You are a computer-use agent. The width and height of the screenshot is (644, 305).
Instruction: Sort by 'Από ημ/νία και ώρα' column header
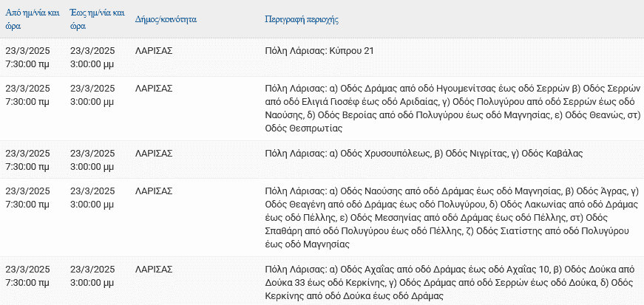pos(33,19)
